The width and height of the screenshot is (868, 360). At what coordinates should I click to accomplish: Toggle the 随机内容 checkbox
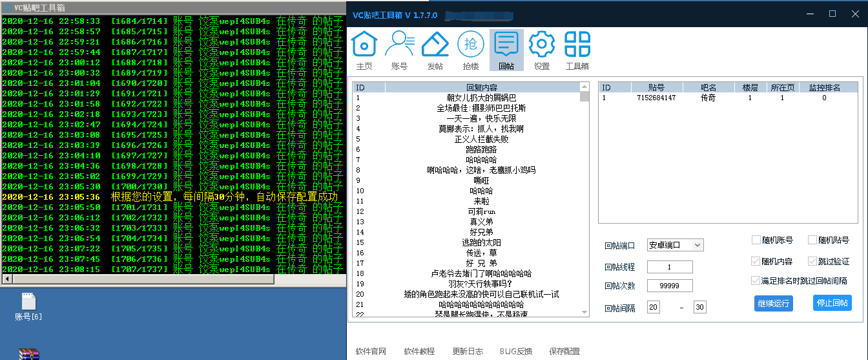[756, 262]
